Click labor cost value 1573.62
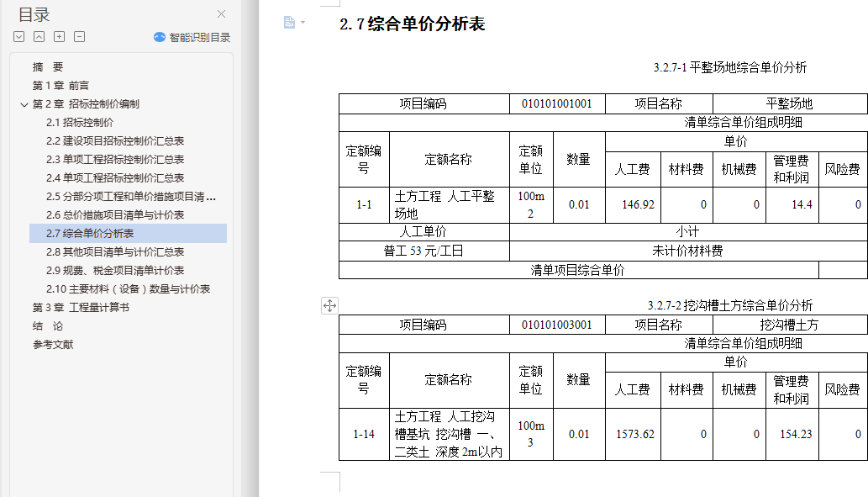868x497 pixels. point(635,435)
